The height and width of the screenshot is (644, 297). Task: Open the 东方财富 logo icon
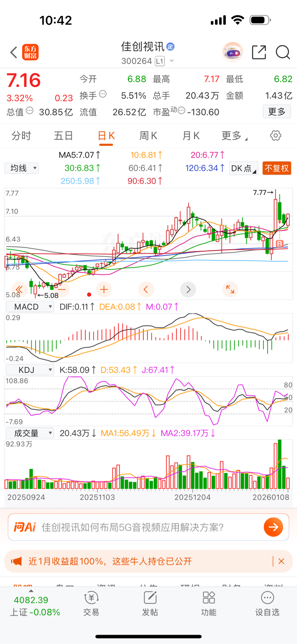pos(31,52)
